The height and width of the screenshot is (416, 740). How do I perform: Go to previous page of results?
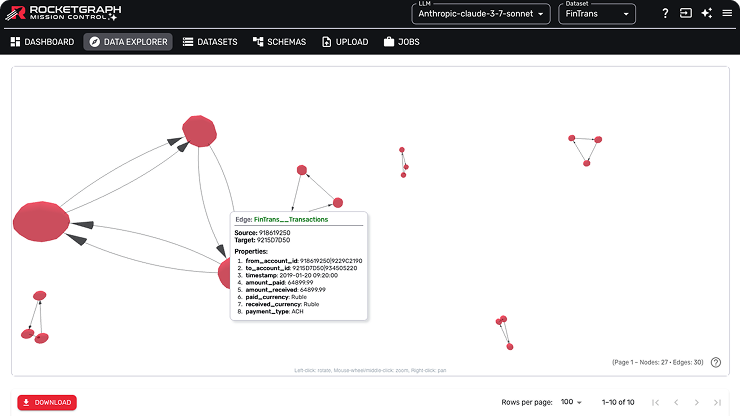click(676, 402)
